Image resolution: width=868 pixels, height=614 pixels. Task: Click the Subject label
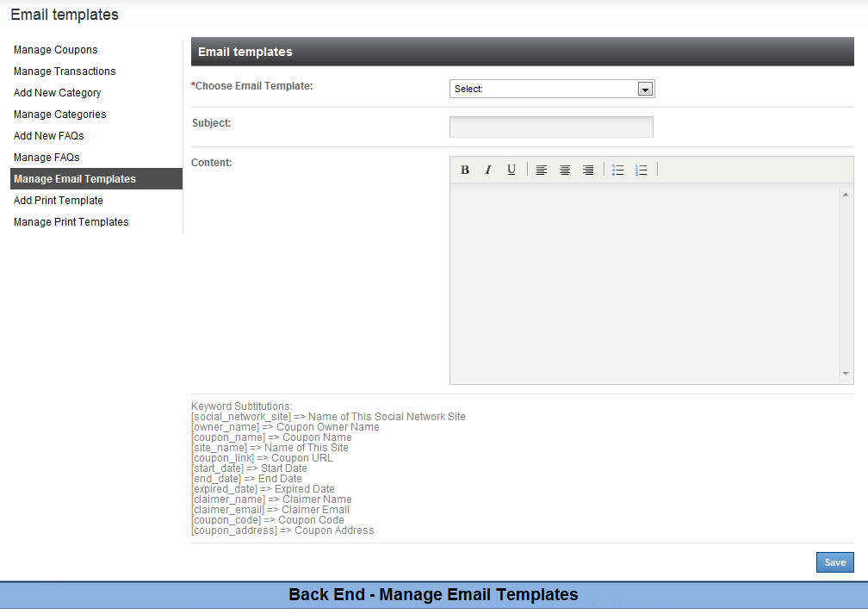212,123
